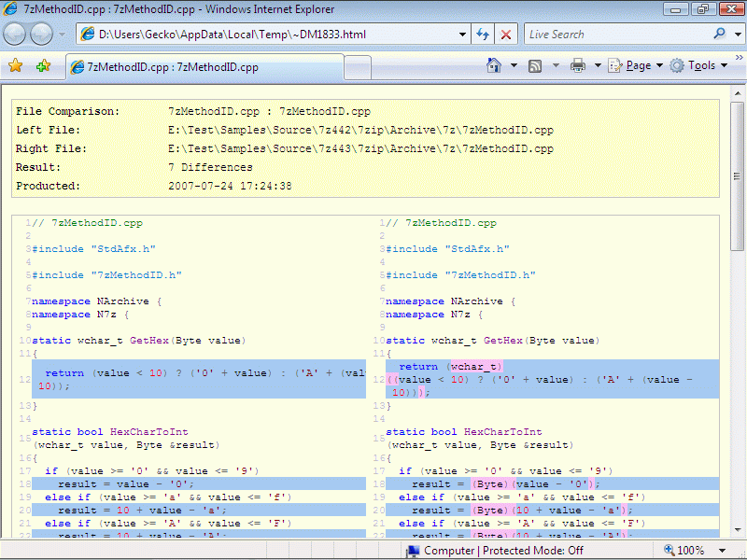The image size is (747, 560).
Task: Click the Add to Favorites icon
Action: [x=43, y=66]
